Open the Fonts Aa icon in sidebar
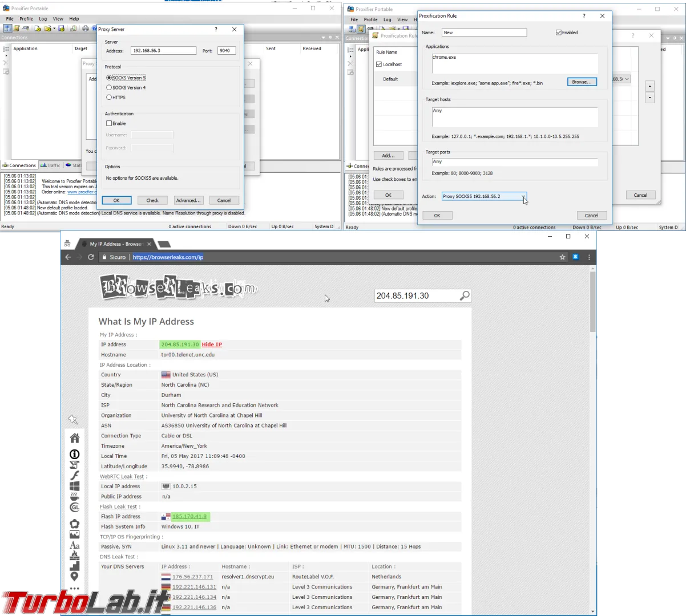Screen dimensions: 686x616 pyautogui.click(x=74, y=546)
